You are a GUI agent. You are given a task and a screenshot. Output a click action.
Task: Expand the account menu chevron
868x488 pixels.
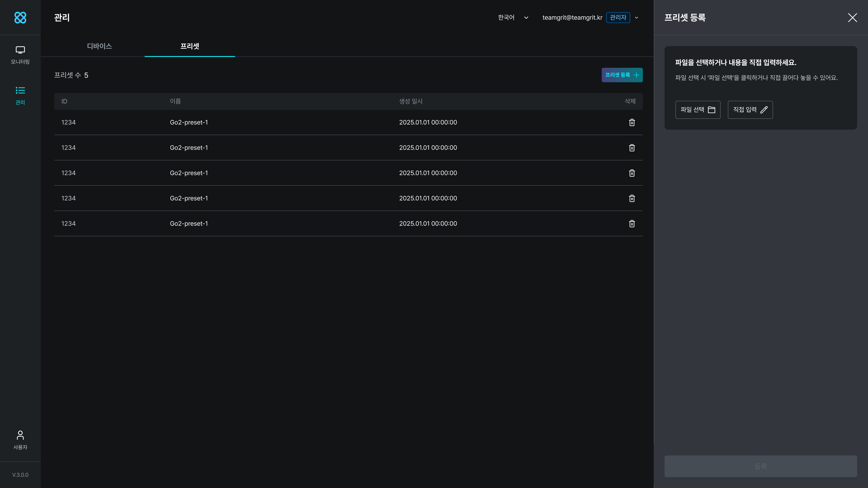[637, 17]
